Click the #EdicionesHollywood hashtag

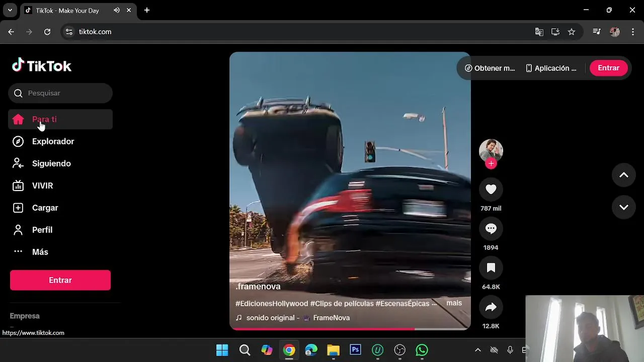click(x=272, y=304)
